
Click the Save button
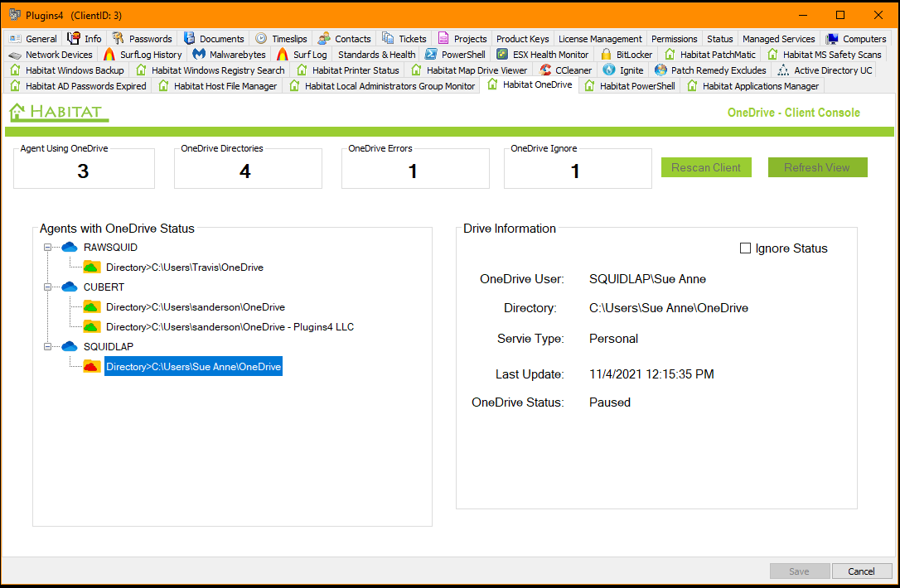[x=799, y=571]
